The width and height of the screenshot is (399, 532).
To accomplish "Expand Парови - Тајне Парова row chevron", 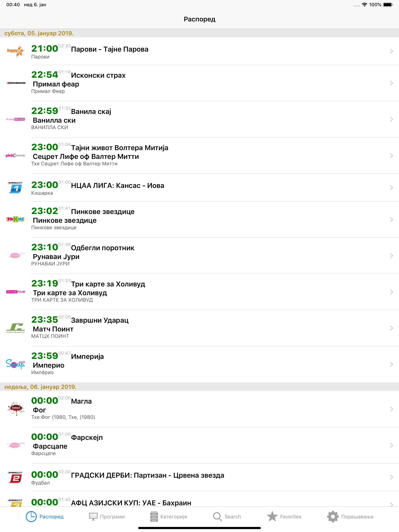I will (x=391, y=51).
